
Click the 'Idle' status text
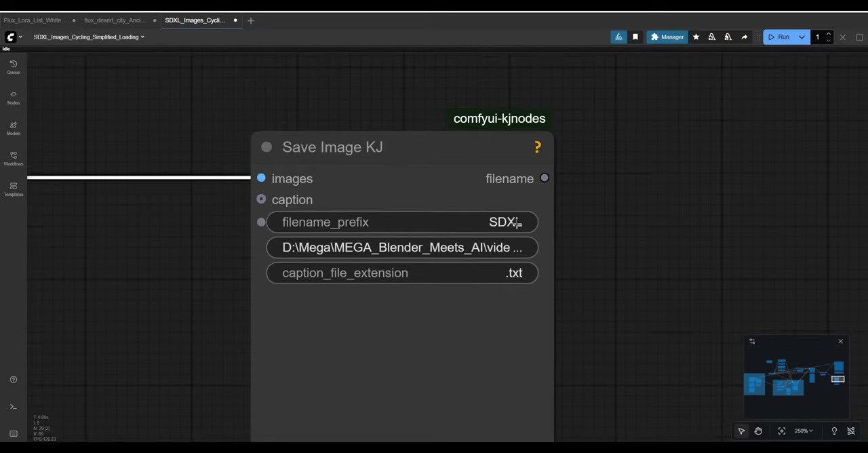[6, 49]
